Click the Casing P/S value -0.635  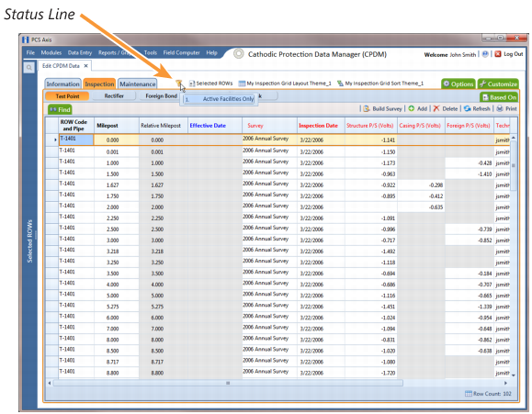point(421,207)
